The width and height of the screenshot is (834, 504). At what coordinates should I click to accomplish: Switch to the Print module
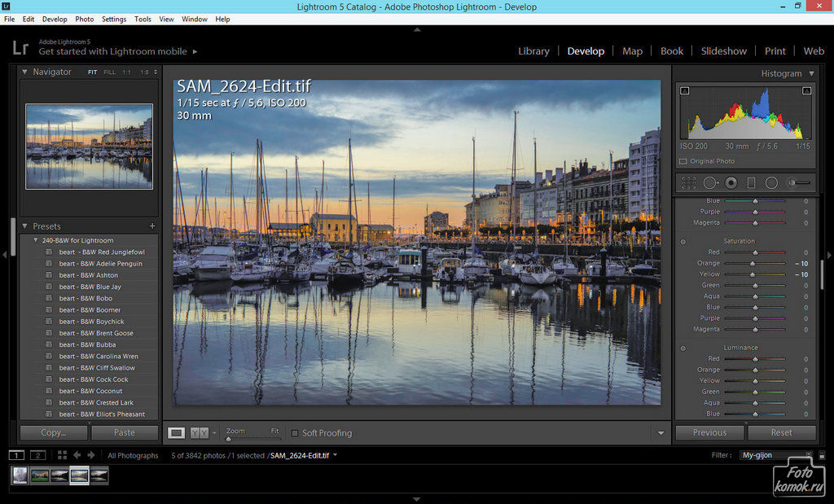(775, 51)
